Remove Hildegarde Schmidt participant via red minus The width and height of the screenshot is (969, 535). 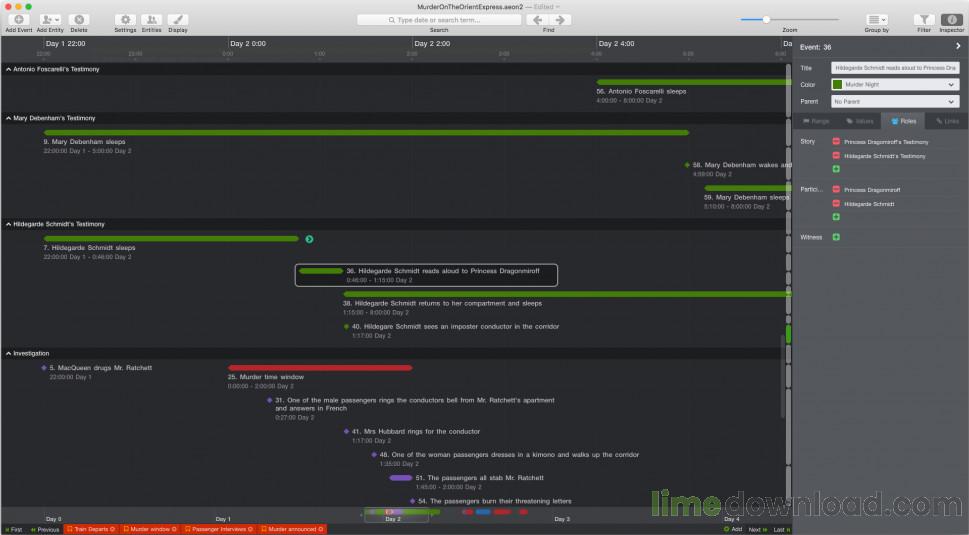click(x=836, y=203)
